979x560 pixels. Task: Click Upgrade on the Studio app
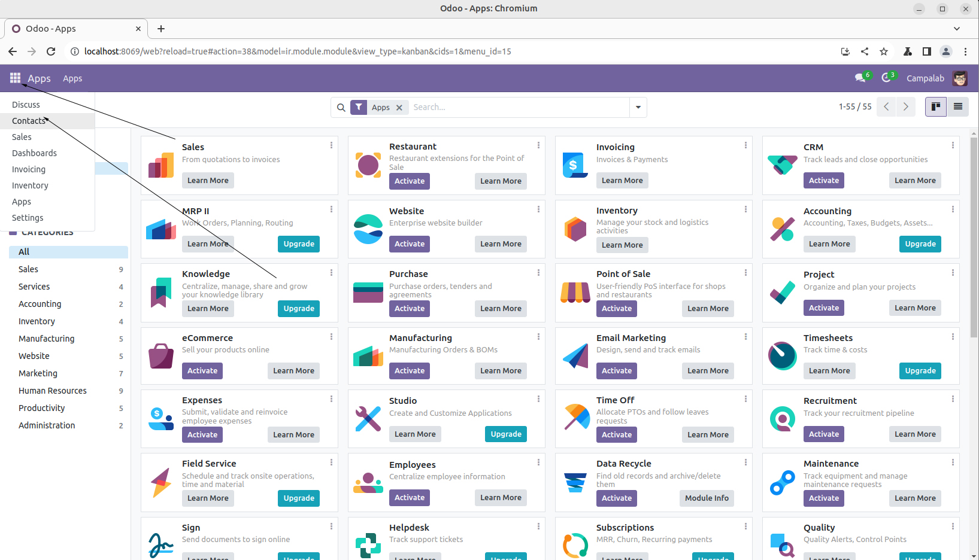(505, 434)
